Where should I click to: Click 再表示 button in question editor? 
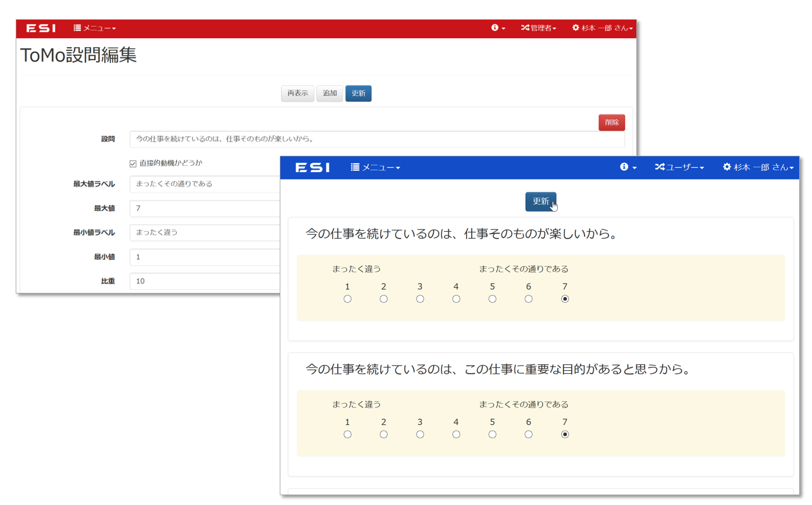coord(298,94)
